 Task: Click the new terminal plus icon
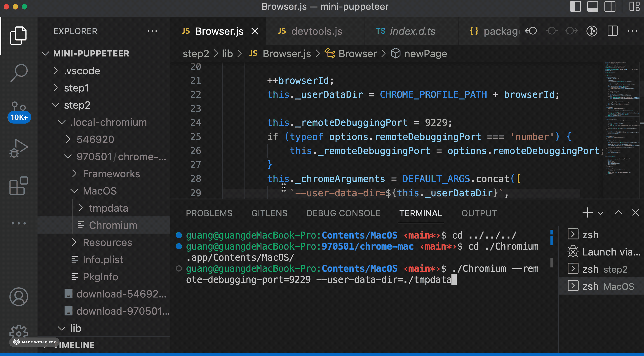(587, 213)
